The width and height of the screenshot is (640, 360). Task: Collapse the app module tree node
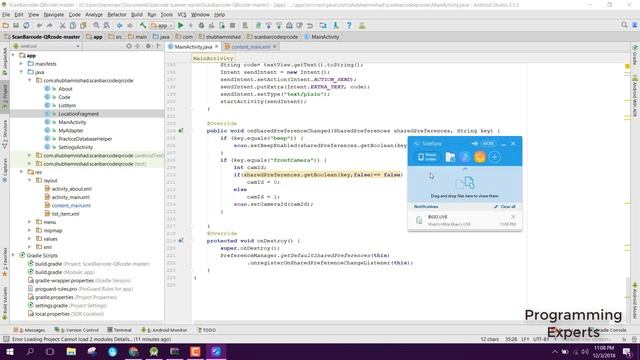[13, 55]
